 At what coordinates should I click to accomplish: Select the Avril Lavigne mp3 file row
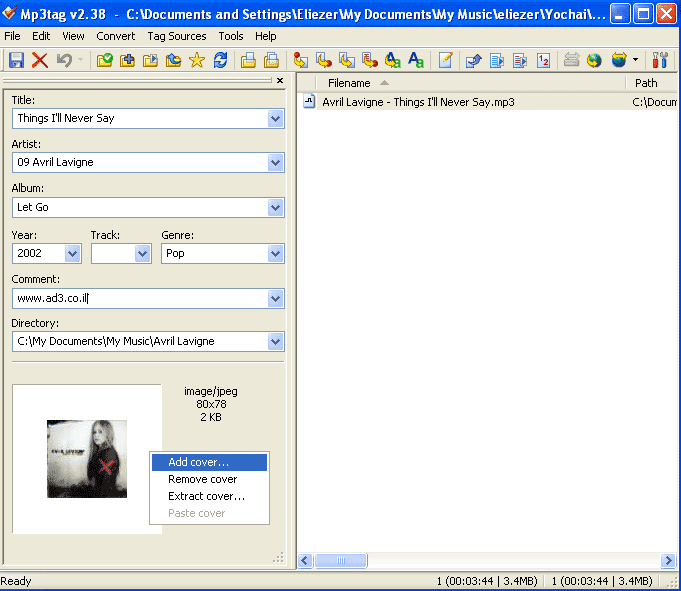(x=418, y=102)
